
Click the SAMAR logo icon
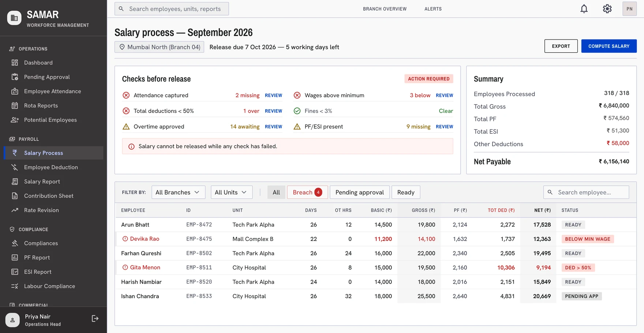(x=14, y=18)
